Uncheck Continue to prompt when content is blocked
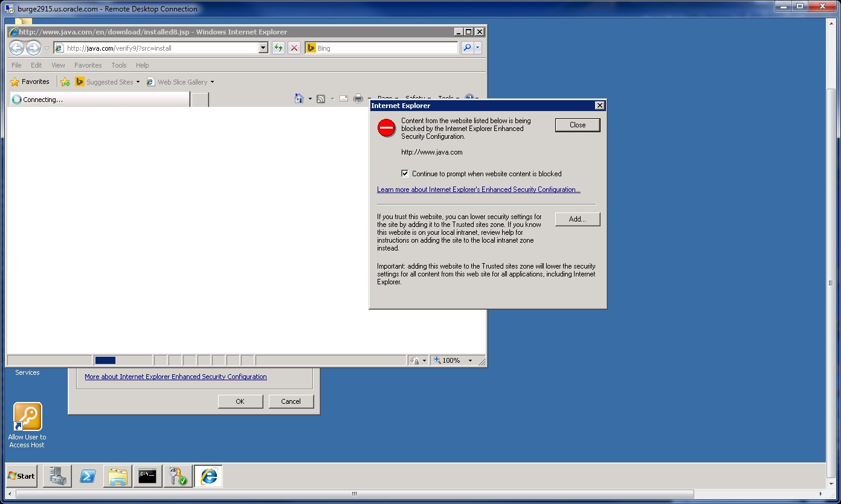 (405, 174)
